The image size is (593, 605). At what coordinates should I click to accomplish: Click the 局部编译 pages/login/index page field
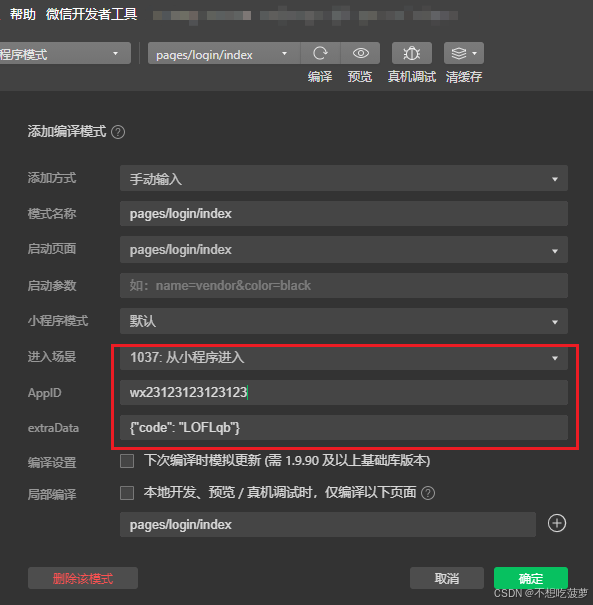pos(328,524)
